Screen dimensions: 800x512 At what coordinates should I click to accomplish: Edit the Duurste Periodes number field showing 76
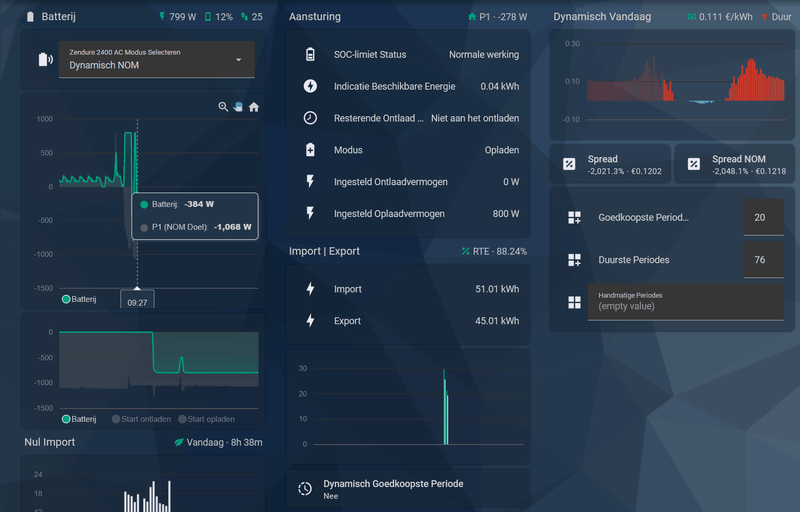click(763, 260)
